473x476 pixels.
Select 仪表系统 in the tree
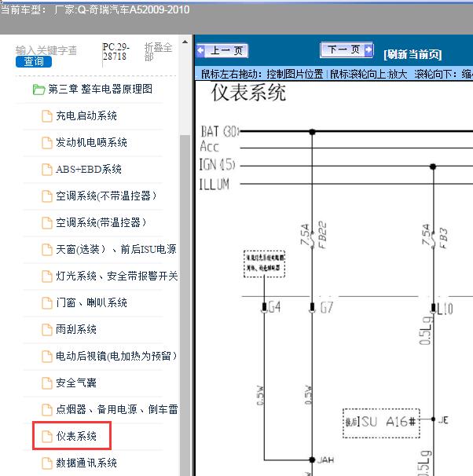76,437
